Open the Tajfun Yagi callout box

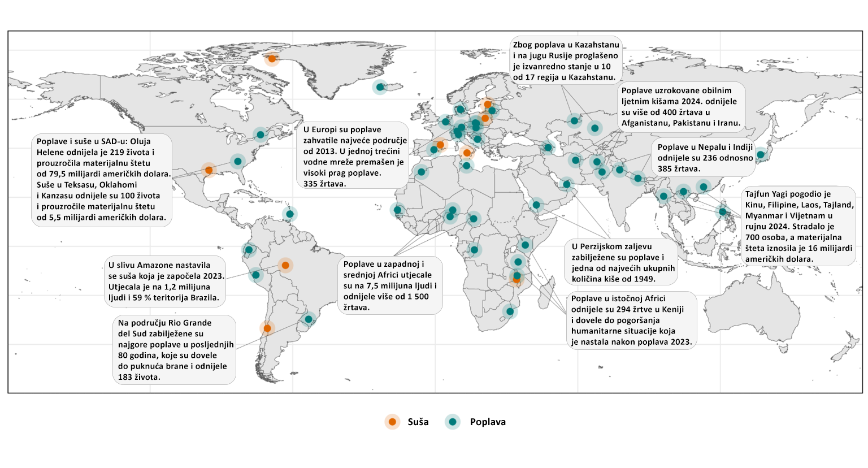(798, 226)
